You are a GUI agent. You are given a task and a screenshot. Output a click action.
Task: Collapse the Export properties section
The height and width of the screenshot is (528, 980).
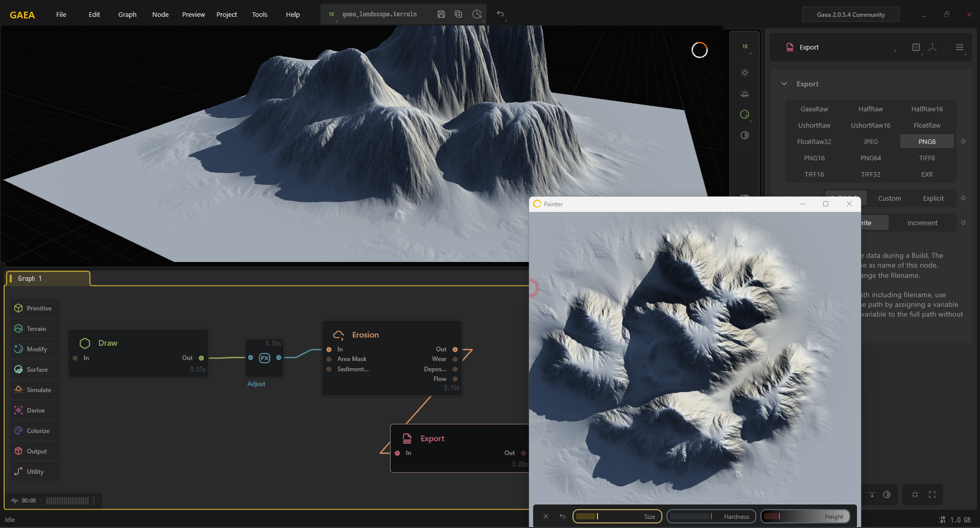(784, 84)
